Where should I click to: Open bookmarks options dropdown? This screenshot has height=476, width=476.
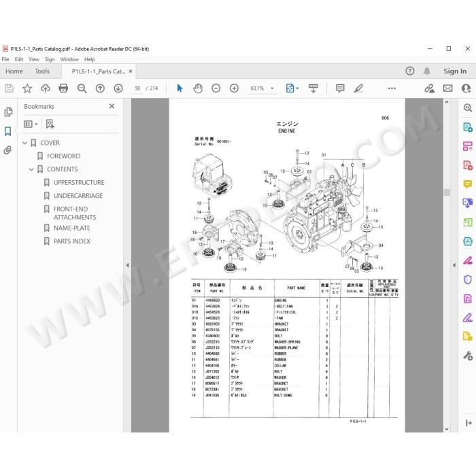click(x=31, y=124)
